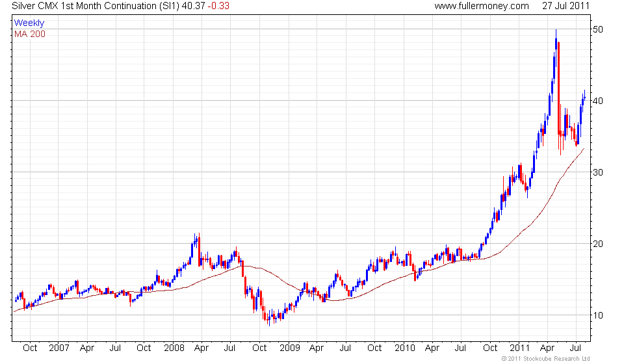Click the 50 price axis label
This screenshot has height=364, width=624.
click(598, 29)
